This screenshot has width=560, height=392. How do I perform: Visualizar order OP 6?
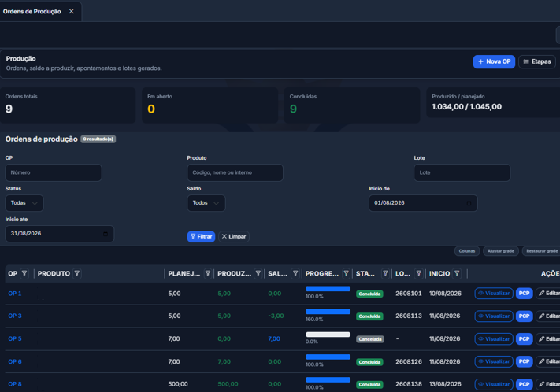pyautogui.click(x=494, y=361)
